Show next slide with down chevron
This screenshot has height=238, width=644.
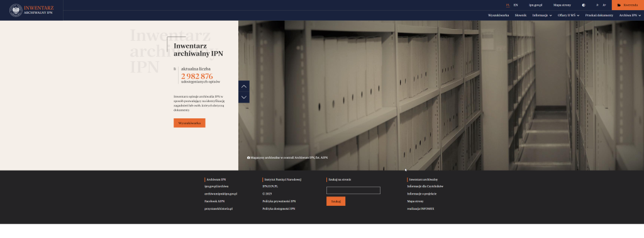click(244, 98)
